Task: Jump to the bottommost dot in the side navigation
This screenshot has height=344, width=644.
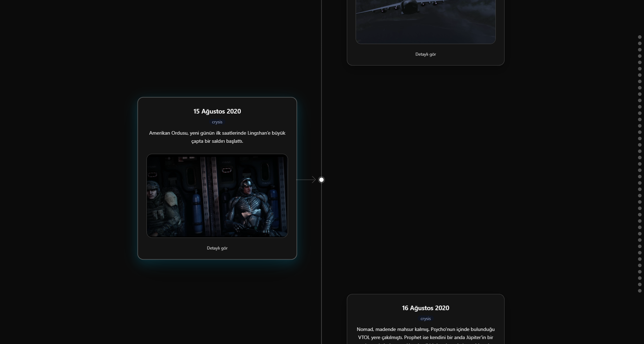Action: tap(639, 291)
